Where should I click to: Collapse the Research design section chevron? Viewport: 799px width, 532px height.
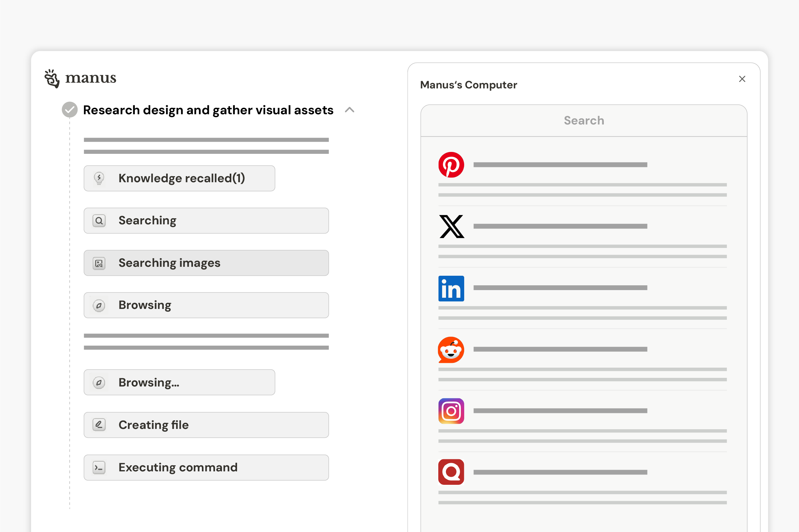pos(350,109)
